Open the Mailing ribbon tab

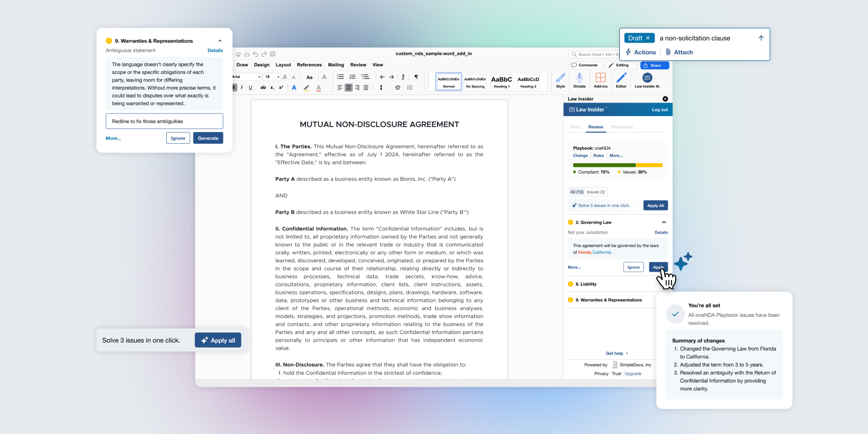tap(336, 65)
